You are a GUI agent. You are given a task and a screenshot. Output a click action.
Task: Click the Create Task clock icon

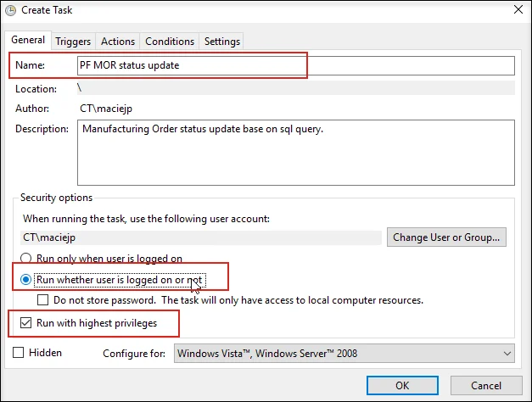[9, 9]
